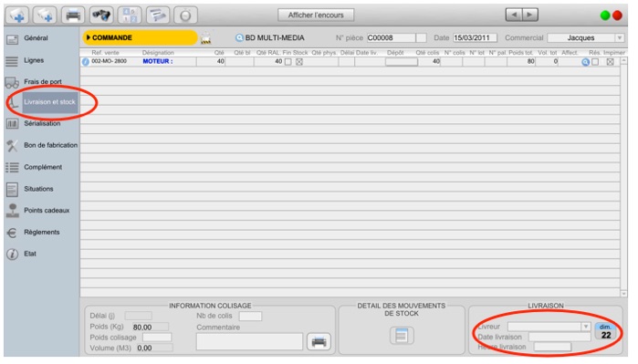Click the Nb de colis field
Image resolution: width=638 pixels, height=364 pixels.
[250, 316]
